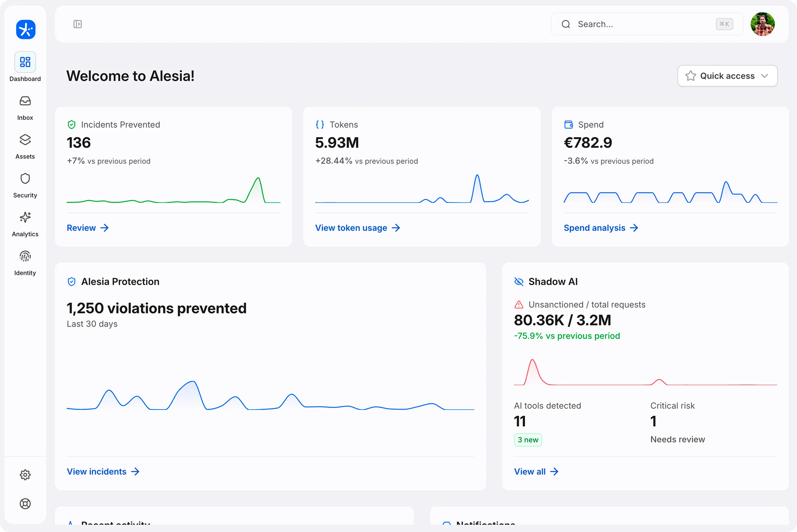The image size is (797, 532).
Task: Click the -75.9% vs previous period text
Action: pos(567,336)
